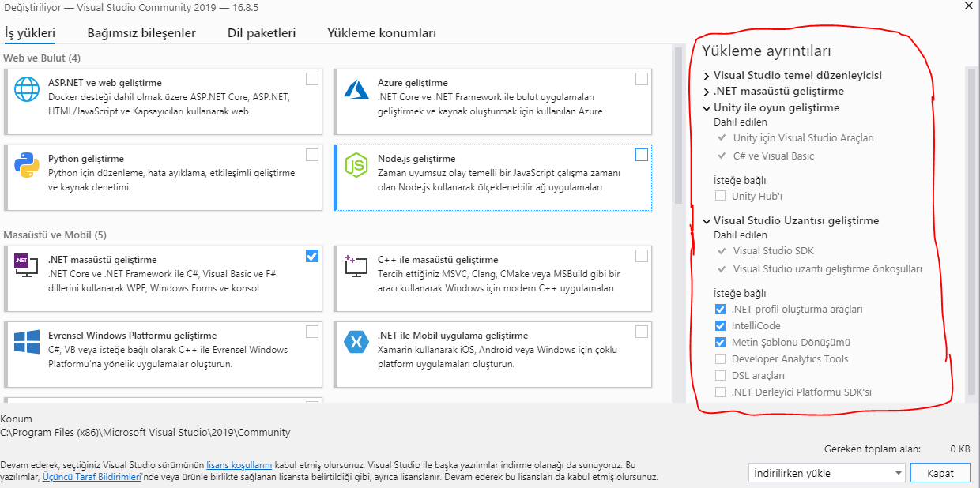Uncheck the .NET masaüstü geliştirme workload checkbox
980x488 pixels.
tap(312, 256)
